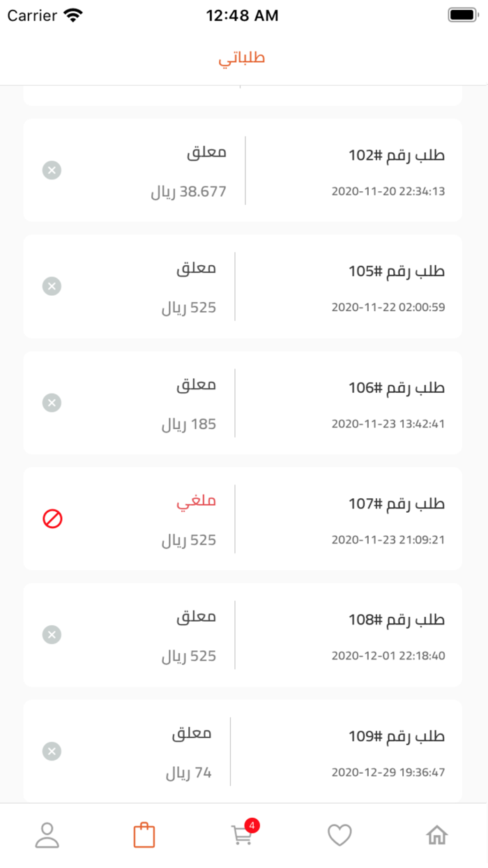Click the معلق status on order 105
The height and width of the screenshot is (868, 488).
[199, 268]
